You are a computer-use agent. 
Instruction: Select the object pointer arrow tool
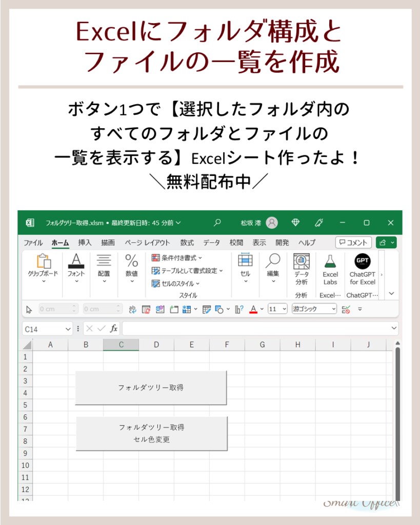click(29, 309)
